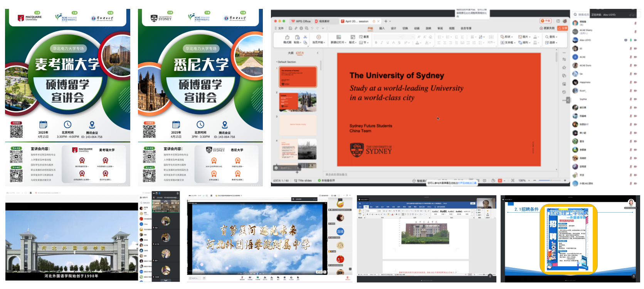Select the Format Painter (格式刷) tool
Screen dimensions: 644x289
click(287, 39)
